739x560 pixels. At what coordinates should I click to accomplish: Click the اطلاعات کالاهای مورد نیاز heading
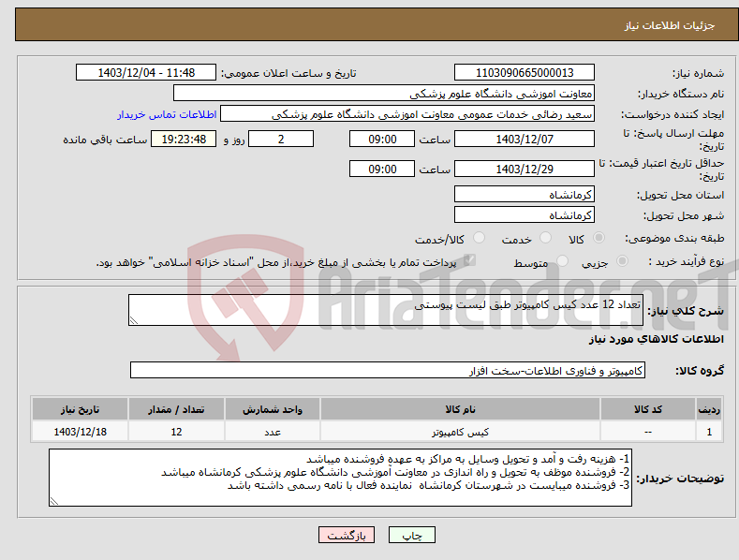(x=656, y=339)
